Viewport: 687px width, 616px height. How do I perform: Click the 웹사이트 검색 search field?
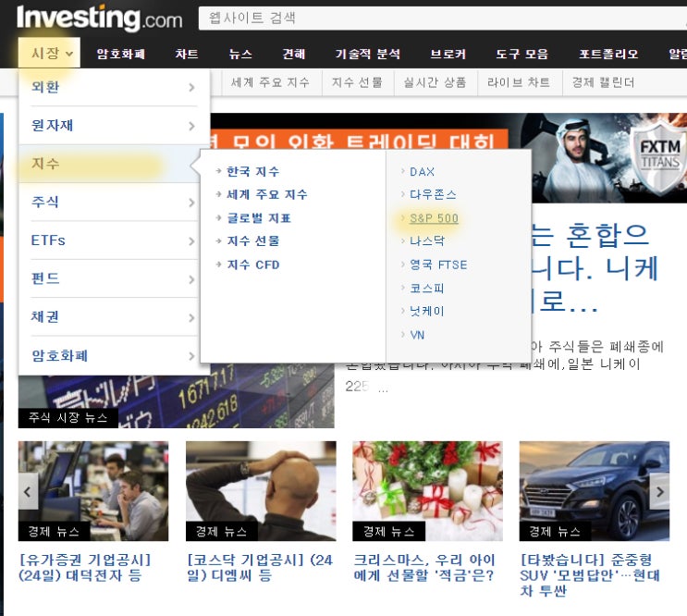click(x=443, y=18)
